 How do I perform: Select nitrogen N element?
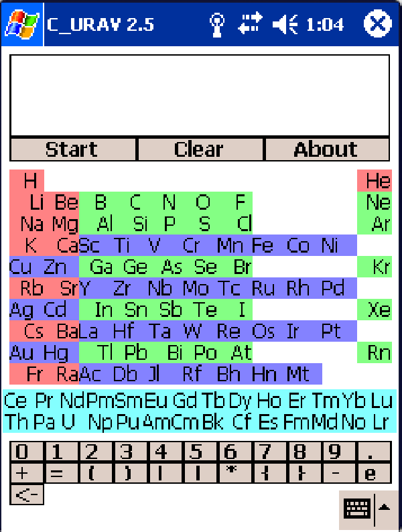[169, 202]
